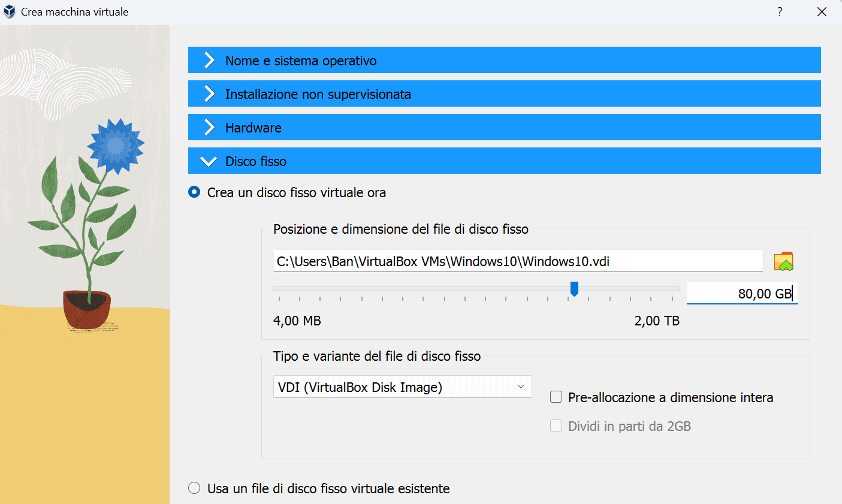842x504 pixels.
Task: Open Installazione non supervisionata section
Action: (318, 94)
